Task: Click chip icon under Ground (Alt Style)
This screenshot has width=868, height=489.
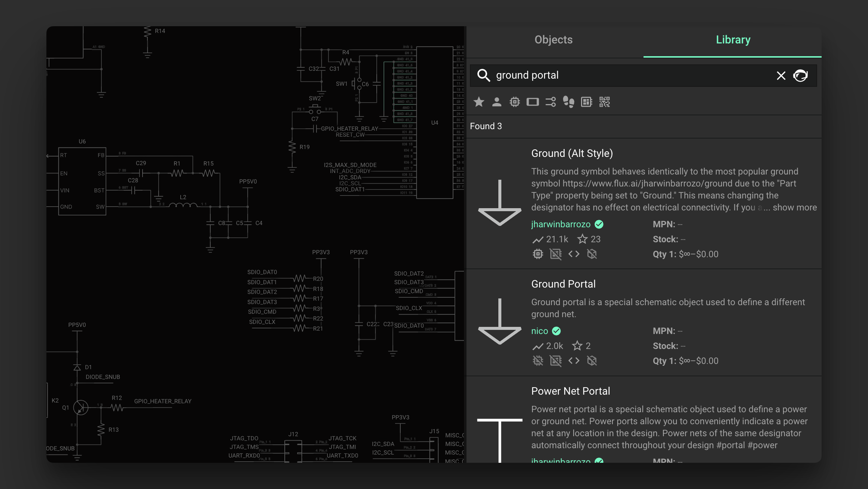Action: [538, 254]
